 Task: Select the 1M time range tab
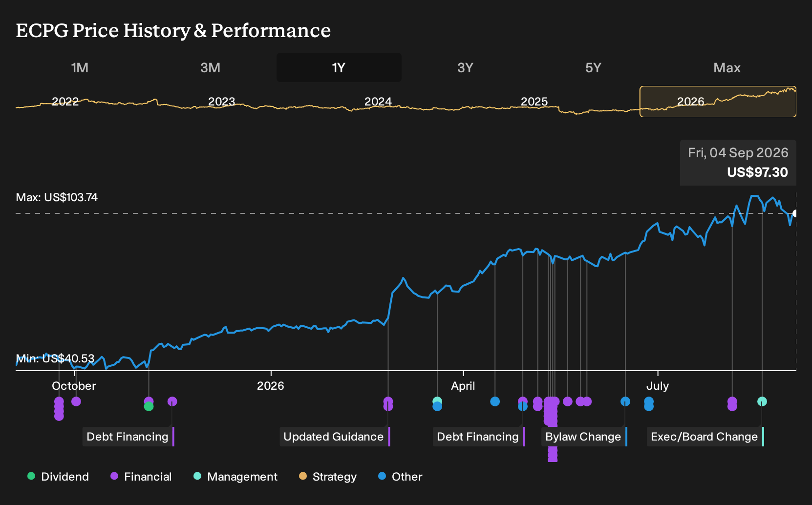pyautogui.click(x=80, y=67)
